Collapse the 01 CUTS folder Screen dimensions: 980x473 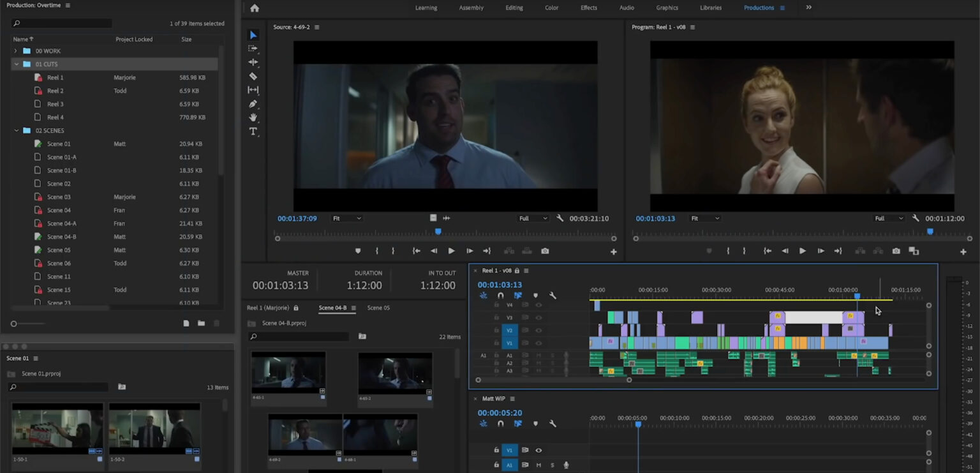click(16, 64)
